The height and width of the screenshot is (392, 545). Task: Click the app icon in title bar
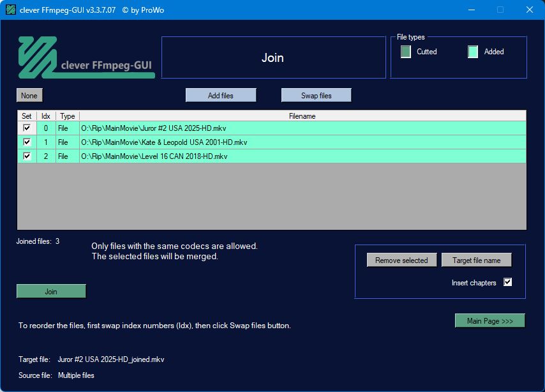point(11,10)
